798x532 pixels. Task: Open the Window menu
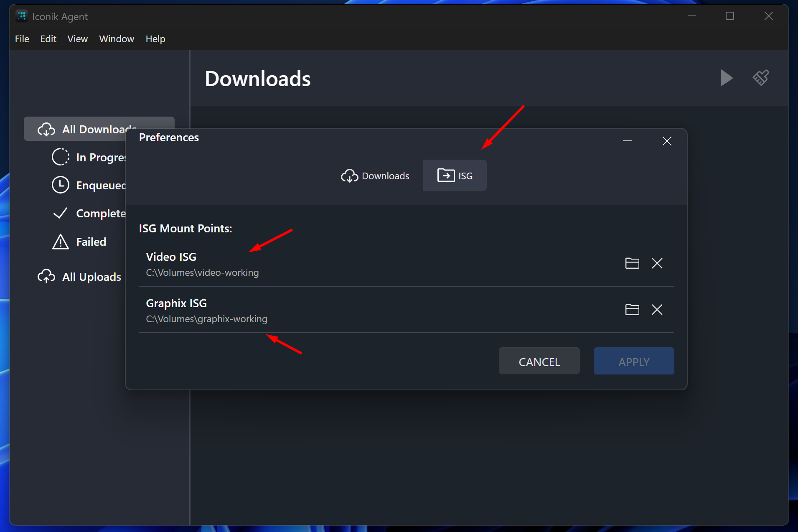117,39
